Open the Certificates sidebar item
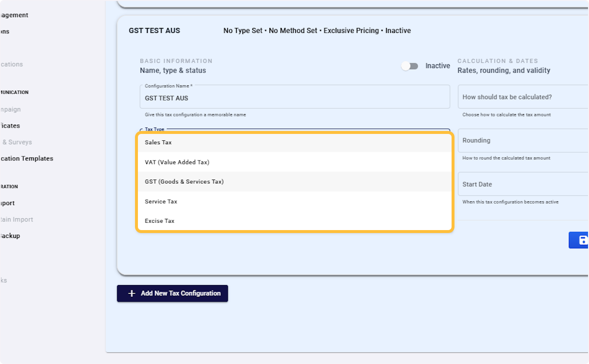This screenshot has width=589, height=364. 10,126
